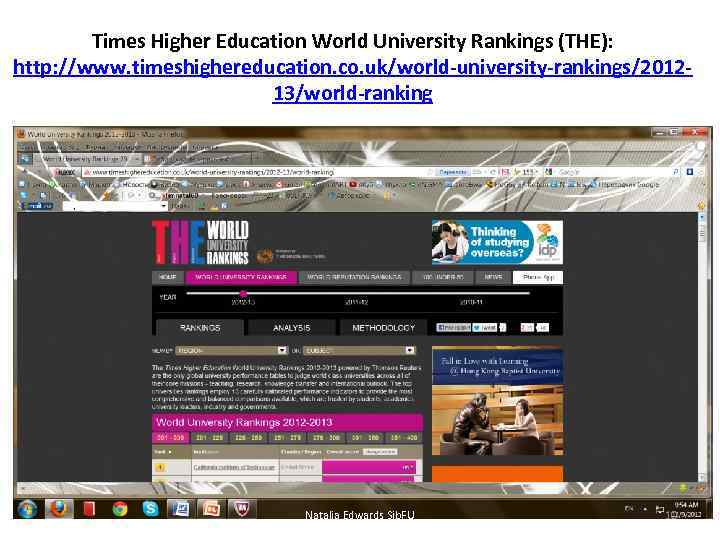Switch to the RANKINGS tab
Viewport: 720px width, 540px height.
coord(200,328)
